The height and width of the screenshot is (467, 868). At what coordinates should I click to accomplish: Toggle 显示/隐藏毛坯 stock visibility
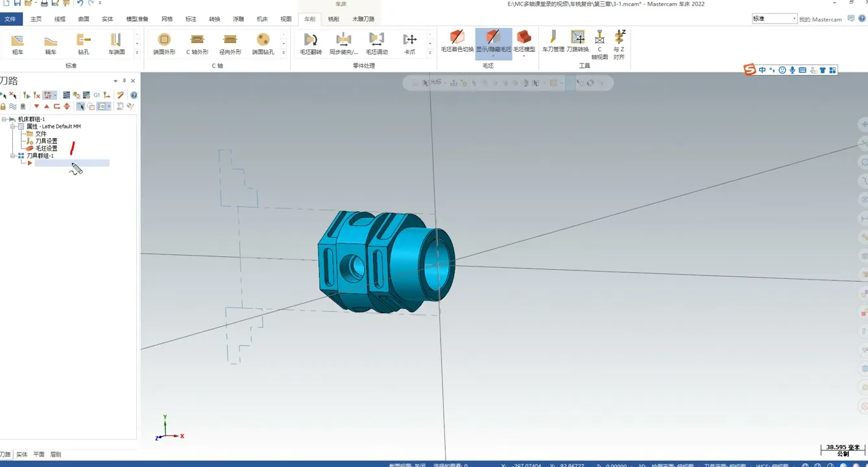tap(493, 40)
